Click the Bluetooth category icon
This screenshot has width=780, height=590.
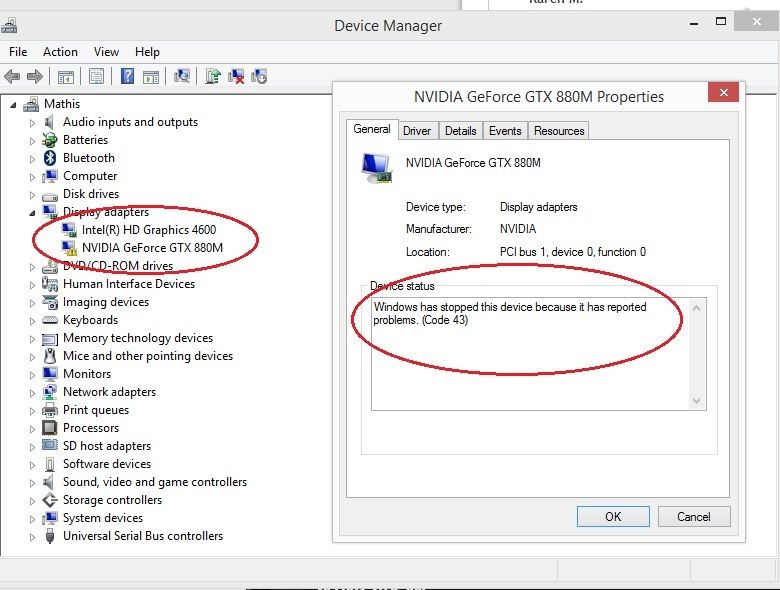tap(50, 158)
